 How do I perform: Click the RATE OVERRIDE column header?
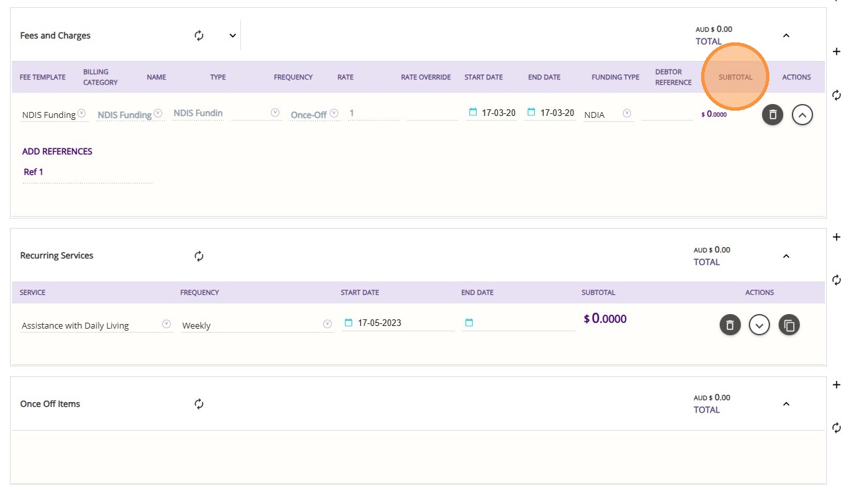pyautogui.click(x=426, y=78)
